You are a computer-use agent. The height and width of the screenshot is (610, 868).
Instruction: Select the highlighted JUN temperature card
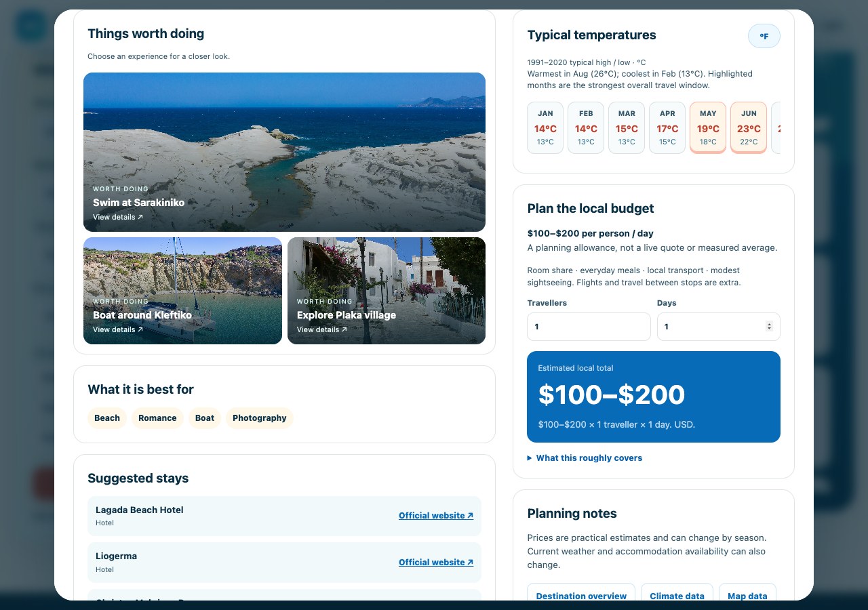click(x=749, y=128)
